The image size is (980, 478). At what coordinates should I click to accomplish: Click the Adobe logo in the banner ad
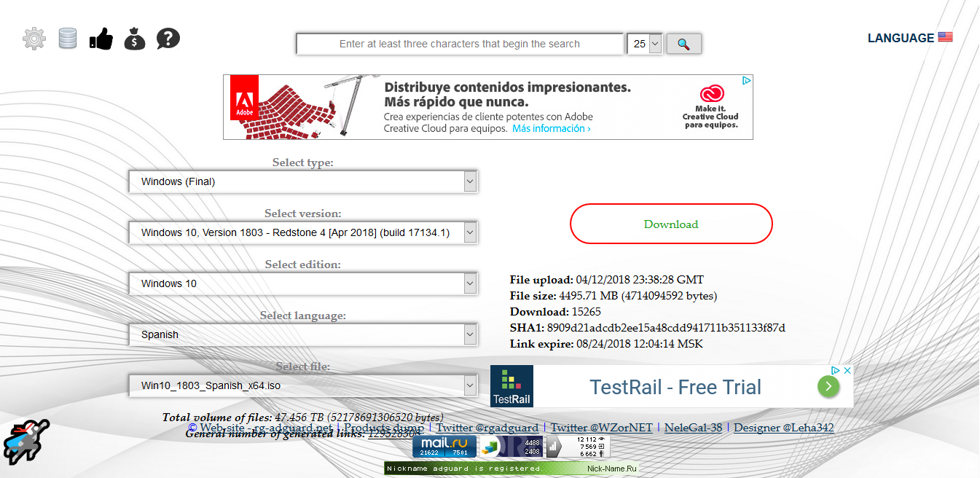[x=244, y=98]
